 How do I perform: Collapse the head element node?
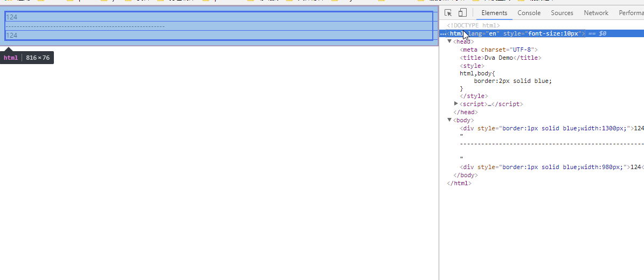coord(449,41)
